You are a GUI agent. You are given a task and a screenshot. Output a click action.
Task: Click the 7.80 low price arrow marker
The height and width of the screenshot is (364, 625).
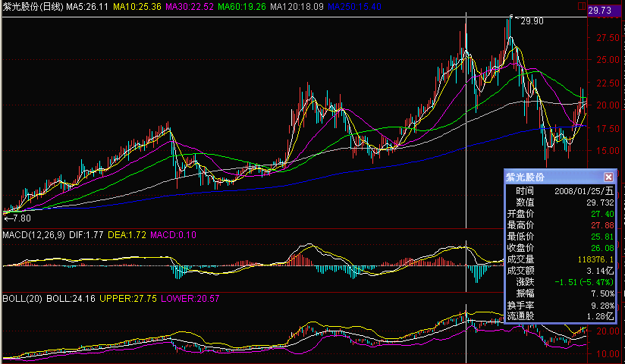[x=17, y=218]
